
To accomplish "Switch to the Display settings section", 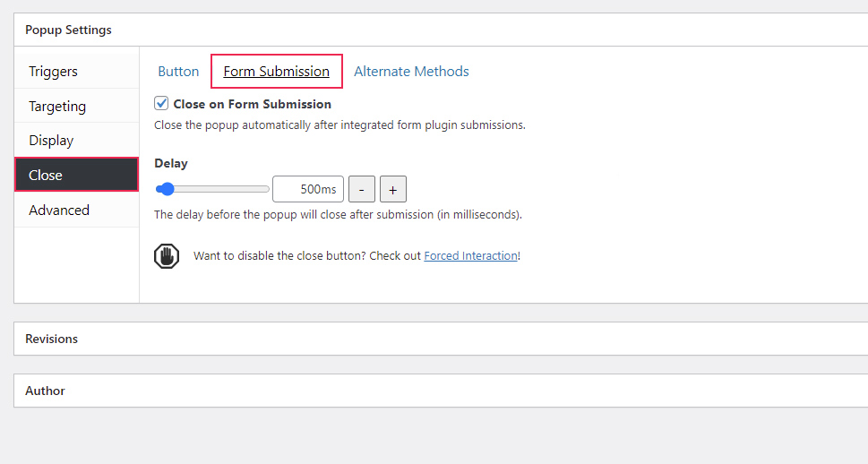I will 76,140.
